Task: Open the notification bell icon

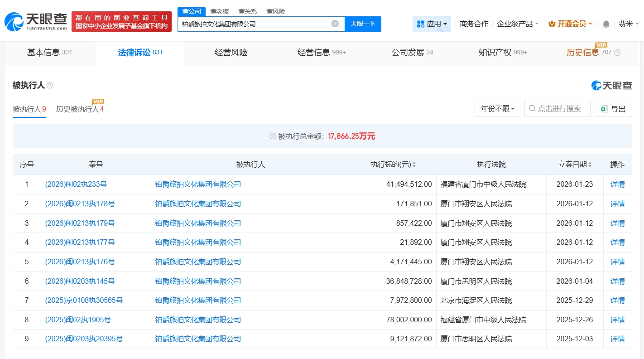Action: click(x=606, y=24)
